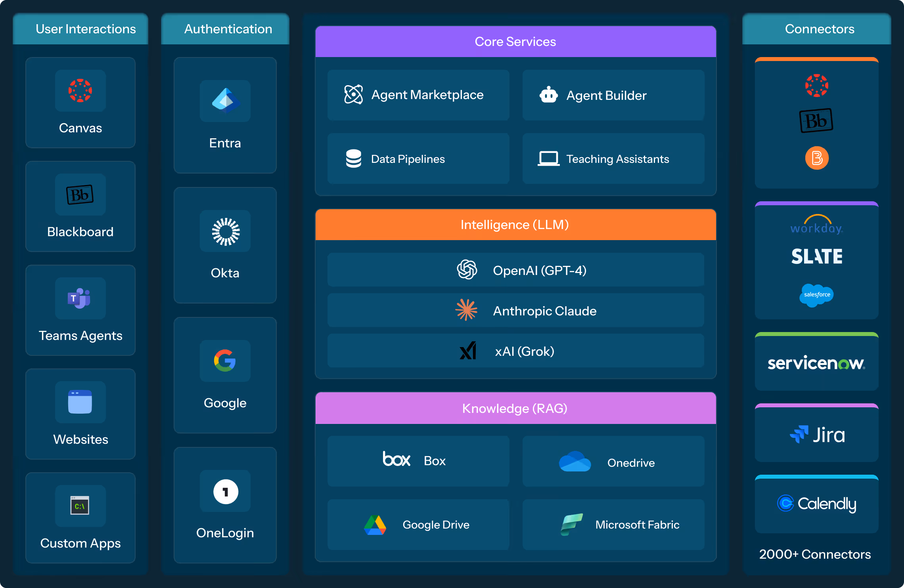Click the Google Drive triangle icon
This screenshot has height=588, width=904.
tap(375, 525)
